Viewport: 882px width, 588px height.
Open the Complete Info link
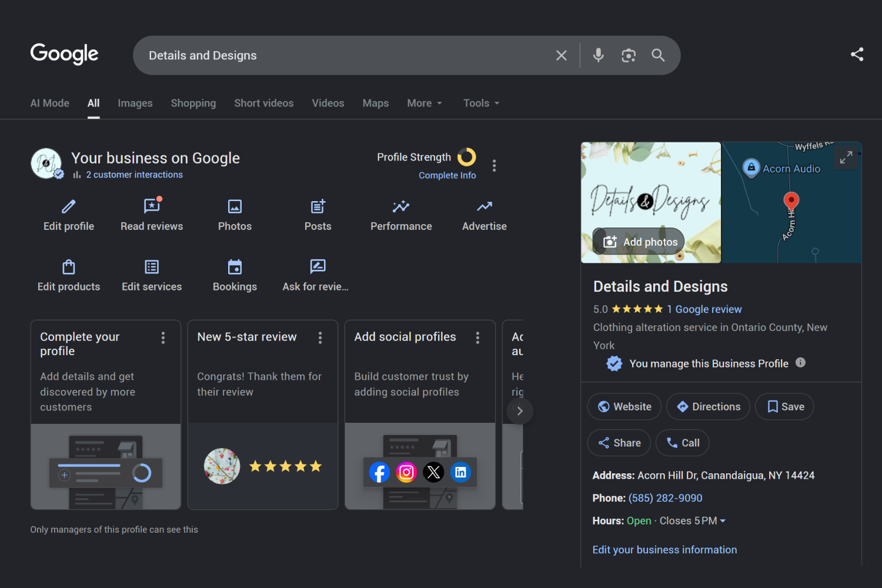coord(447,175)
